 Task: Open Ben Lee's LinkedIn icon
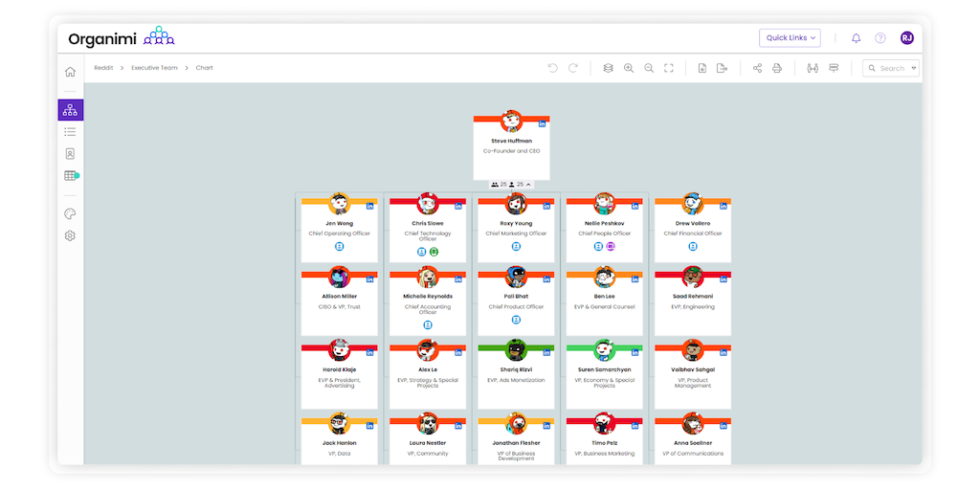(x=635, y=279)
